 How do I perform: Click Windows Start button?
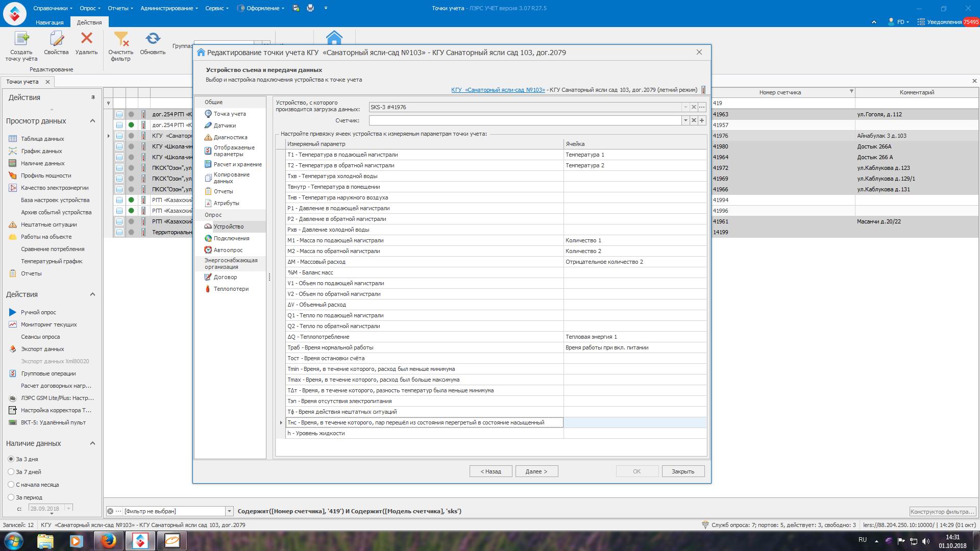(x=13, y=540)
